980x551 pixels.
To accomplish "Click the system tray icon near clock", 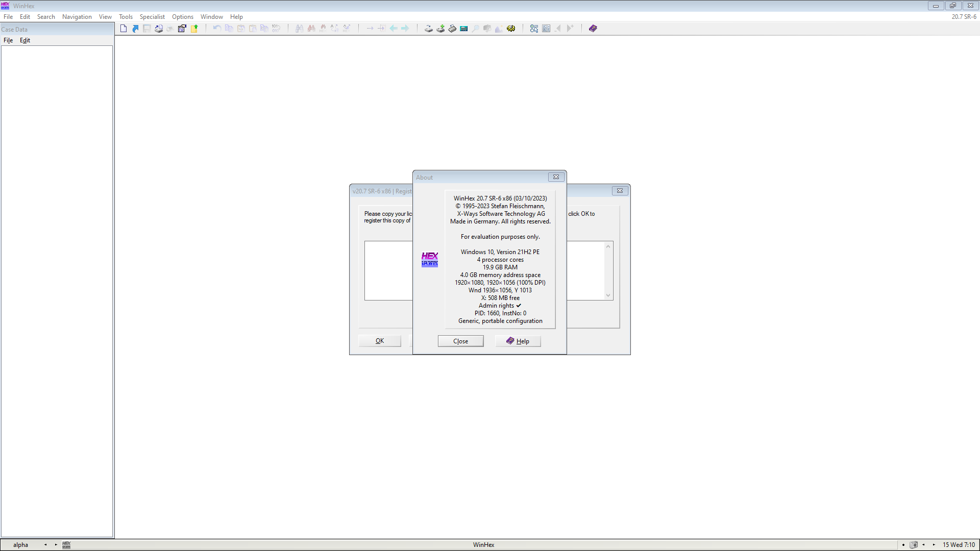I will (x=914, y=545).
